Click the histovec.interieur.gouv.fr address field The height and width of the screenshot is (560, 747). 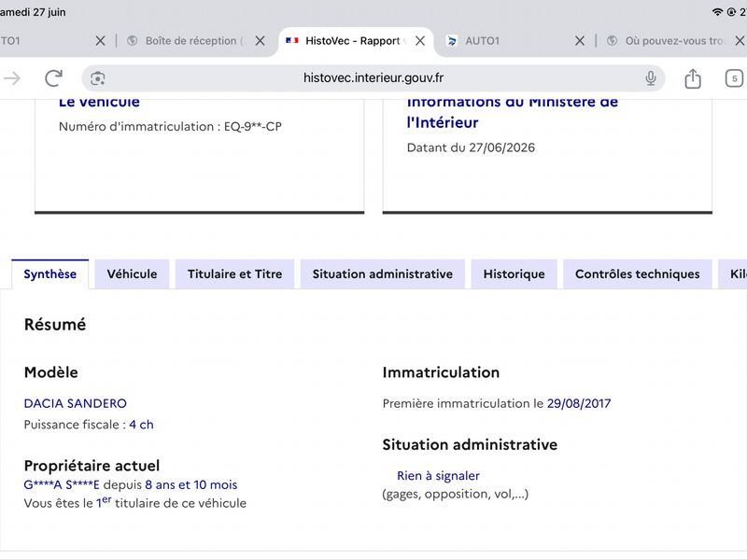373,78
